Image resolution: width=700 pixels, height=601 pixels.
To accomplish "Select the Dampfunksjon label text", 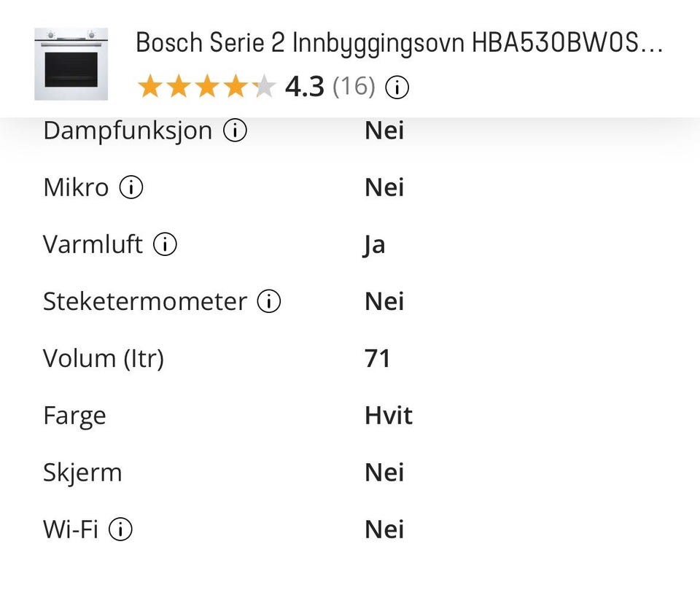I will (x=128, y=131).
